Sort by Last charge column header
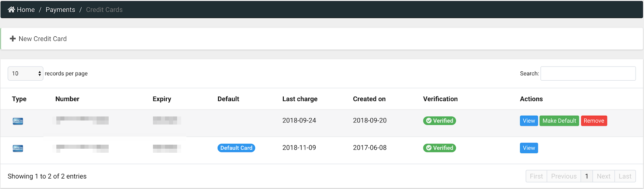The height and width of the screenshot is (189, 644). coord(299,99)
